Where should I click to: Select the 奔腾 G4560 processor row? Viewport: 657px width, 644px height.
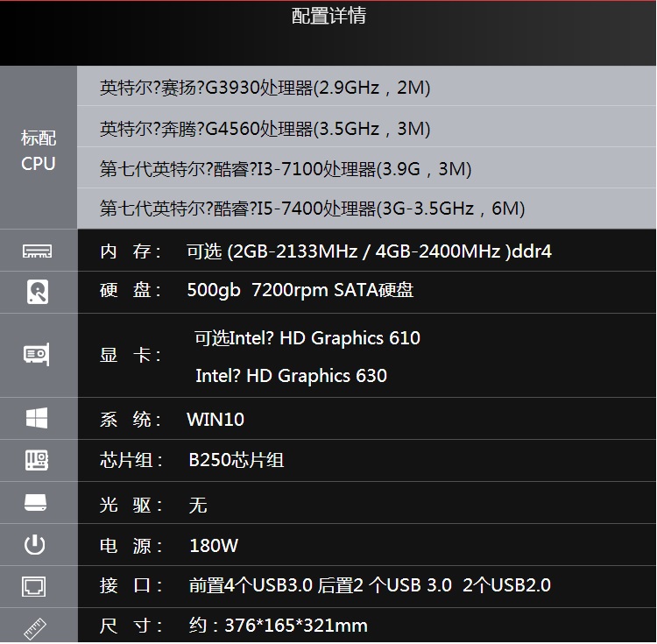[x=366, y=126]
